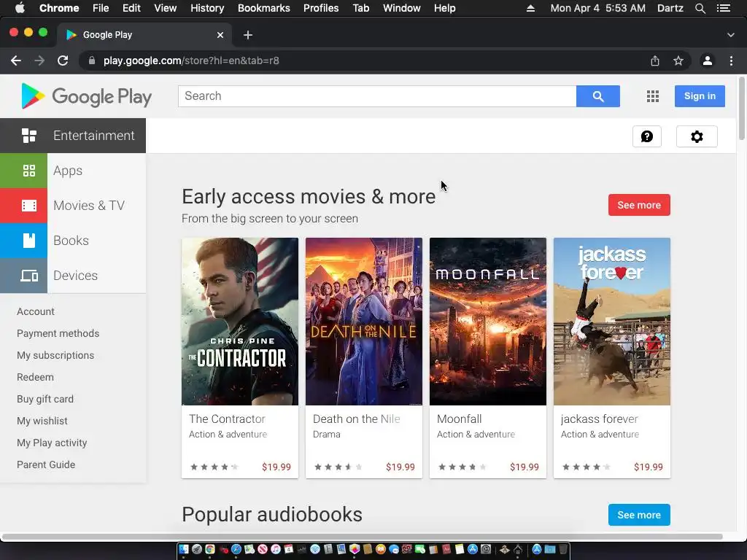This screenshot has height=560, width=747.
Task: Go back with the browser back arrow
Action: [16, 61]
